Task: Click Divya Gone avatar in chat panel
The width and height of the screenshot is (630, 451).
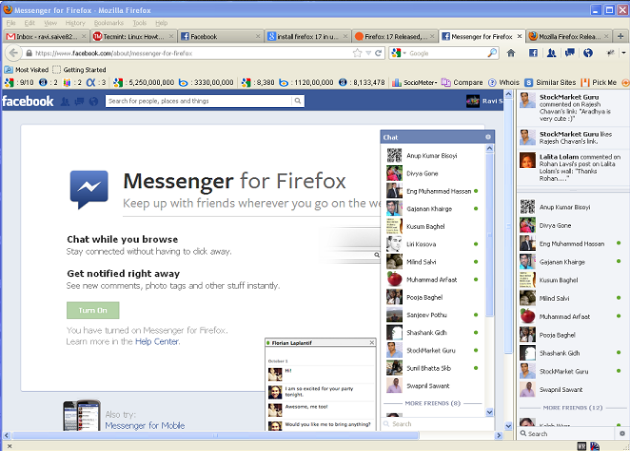Action: pos(394,173)
